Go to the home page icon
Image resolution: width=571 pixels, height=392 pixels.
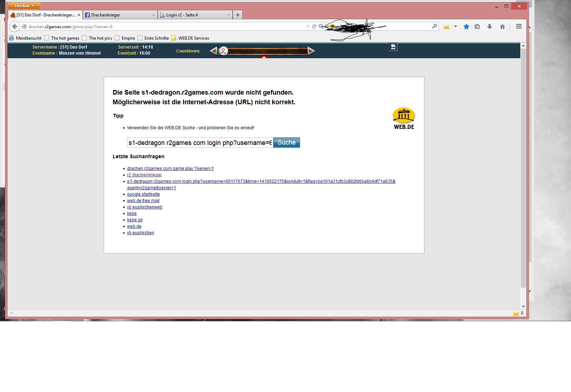(x=502, y=26)
